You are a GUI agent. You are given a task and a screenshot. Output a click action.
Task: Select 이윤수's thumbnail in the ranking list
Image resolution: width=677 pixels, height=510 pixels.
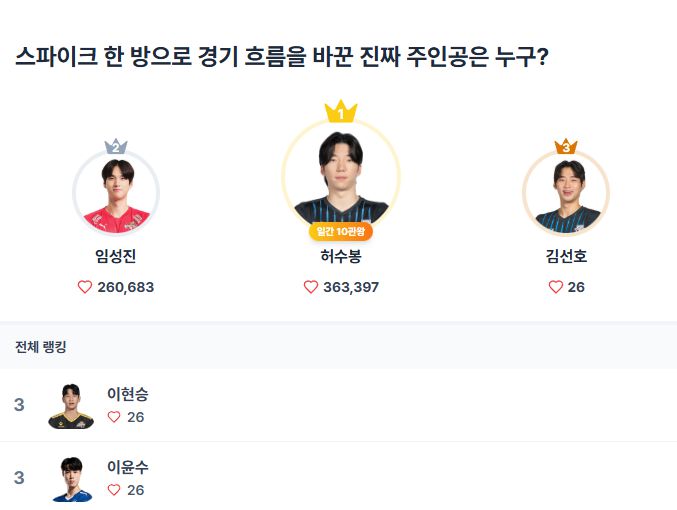pyautogui.click(x=71, y=478)
